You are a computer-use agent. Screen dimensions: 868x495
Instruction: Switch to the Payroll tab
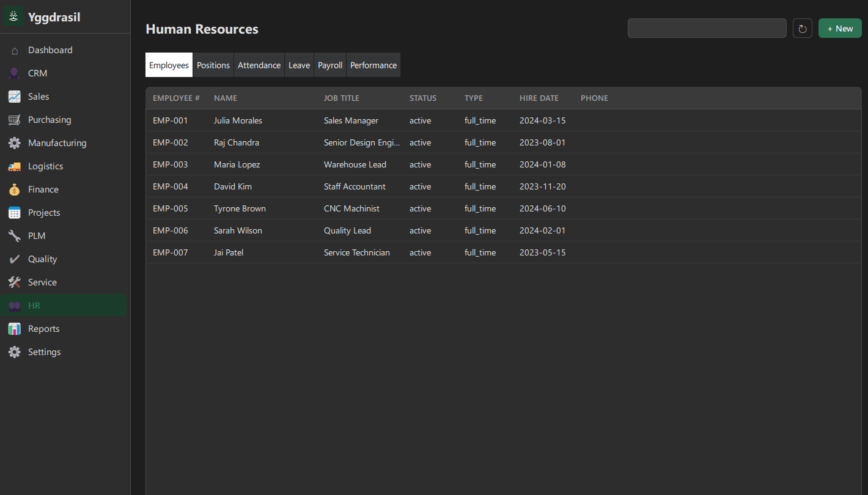click(x=329, y=65)
